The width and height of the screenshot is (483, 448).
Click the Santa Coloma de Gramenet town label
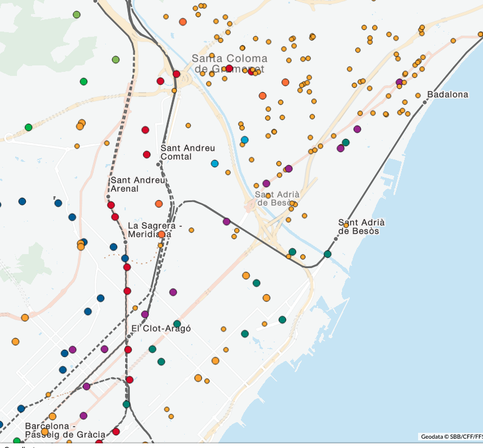[x=229, y=64]
